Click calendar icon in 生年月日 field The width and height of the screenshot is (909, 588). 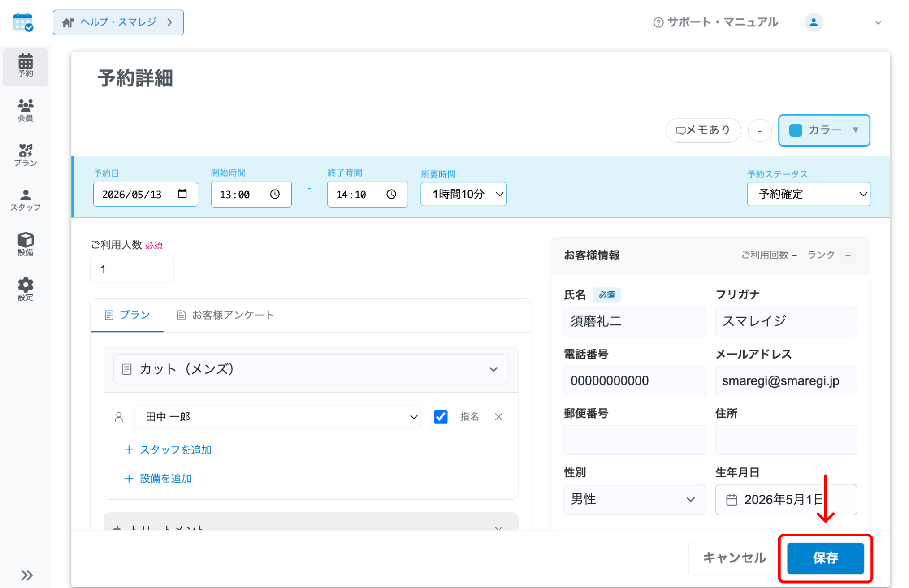pos(732,500)
